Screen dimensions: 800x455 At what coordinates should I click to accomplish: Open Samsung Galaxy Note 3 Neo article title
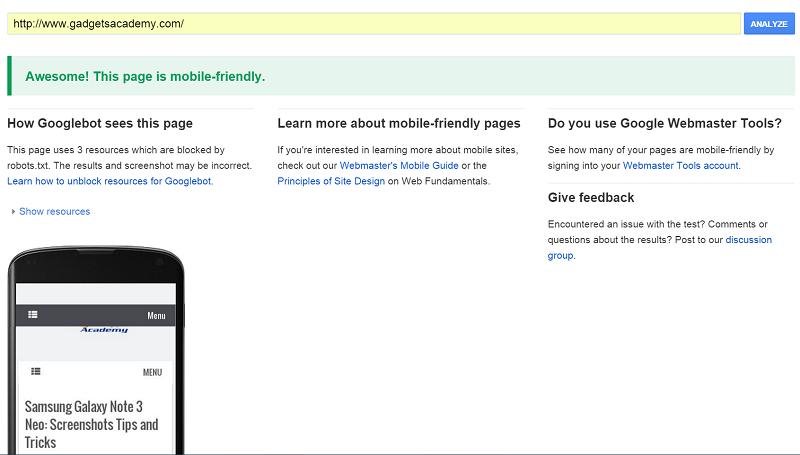coord(91,424)
